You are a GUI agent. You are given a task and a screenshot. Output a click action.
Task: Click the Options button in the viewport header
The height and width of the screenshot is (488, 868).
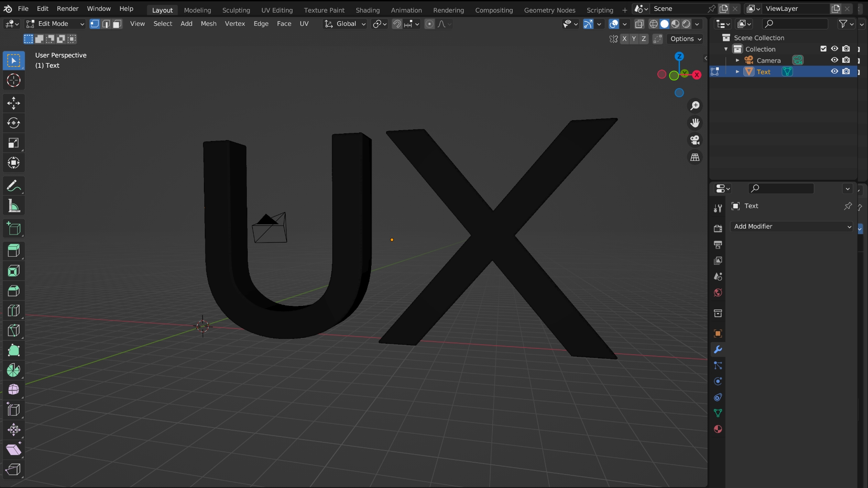pyautogui.click(x=685, y=39)
